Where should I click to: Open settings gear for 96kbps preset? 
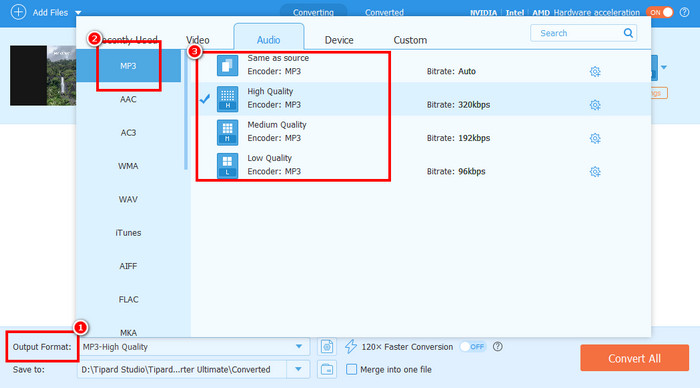(x=595, y=172)
